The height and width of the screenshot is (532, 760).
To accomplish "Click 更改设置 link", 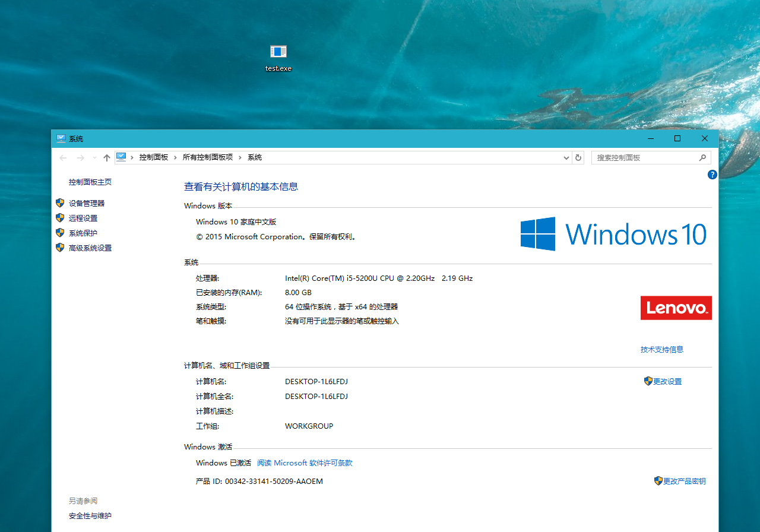I will [x=667, y=382].
